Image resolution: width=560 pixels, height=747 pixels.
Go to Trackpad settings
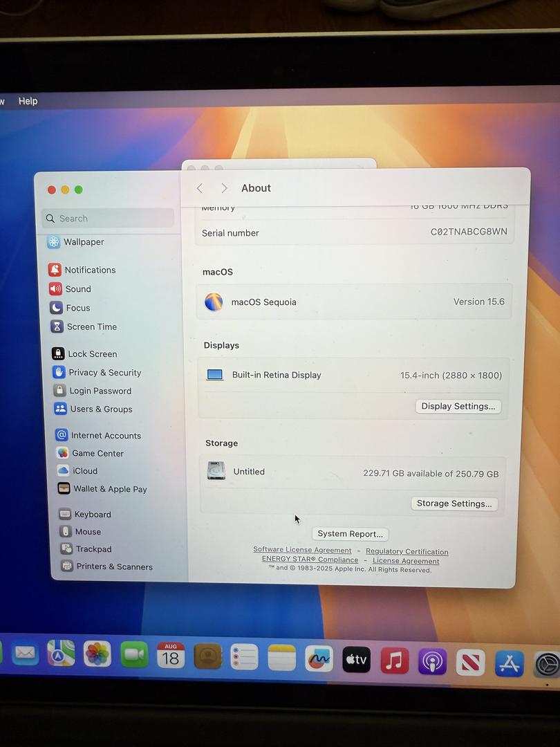coord(86,548)
